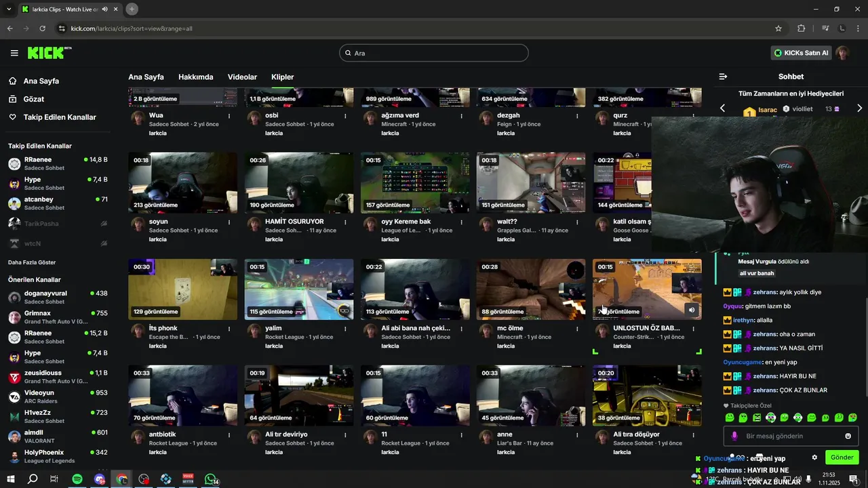This screenshot has width=868, height=488.
Task: Switch to the Hakkımda channel tab
Action: (x=195, y=77)
